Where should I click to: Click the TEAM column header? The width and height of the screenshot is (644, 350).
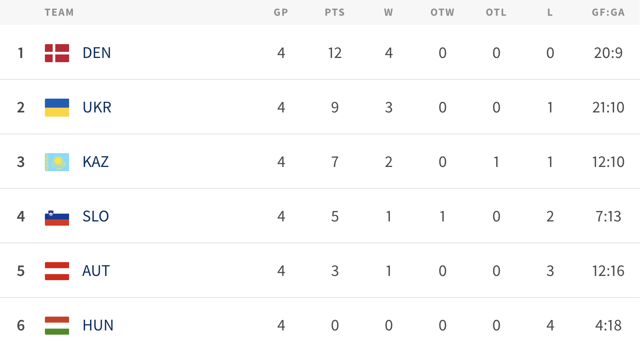coord(59,13)
